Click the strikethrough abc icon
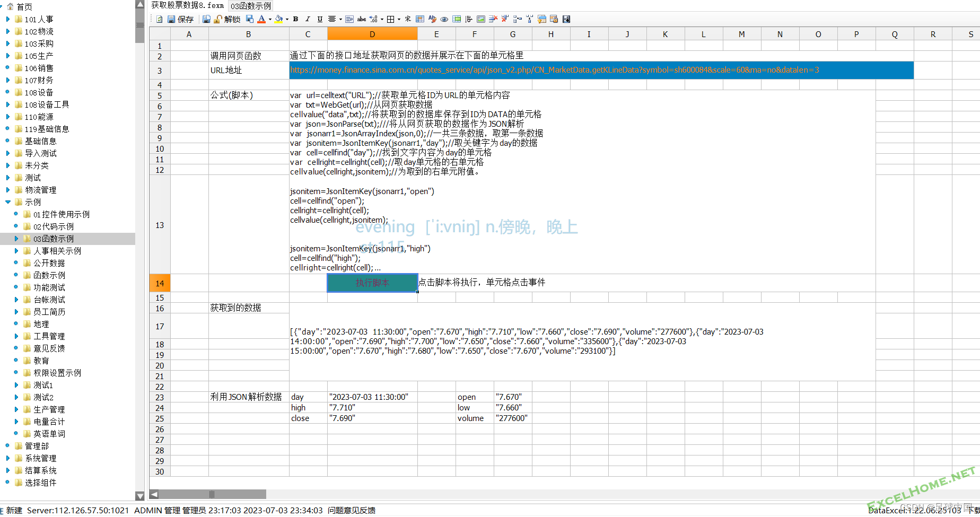Image resolution: width=980 pixels, height=517 pixels. 362,19
